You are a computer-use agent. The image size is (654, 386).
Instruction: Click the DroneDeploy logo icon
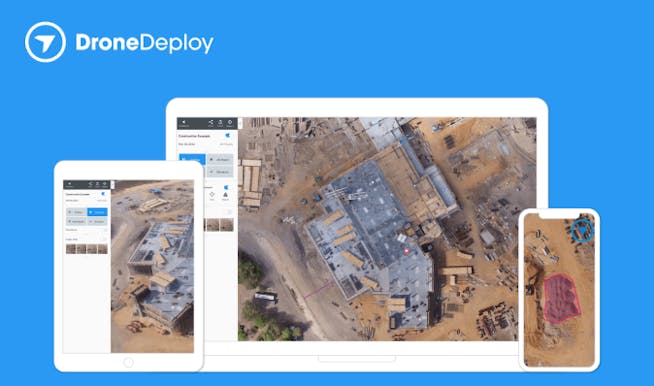45,42
